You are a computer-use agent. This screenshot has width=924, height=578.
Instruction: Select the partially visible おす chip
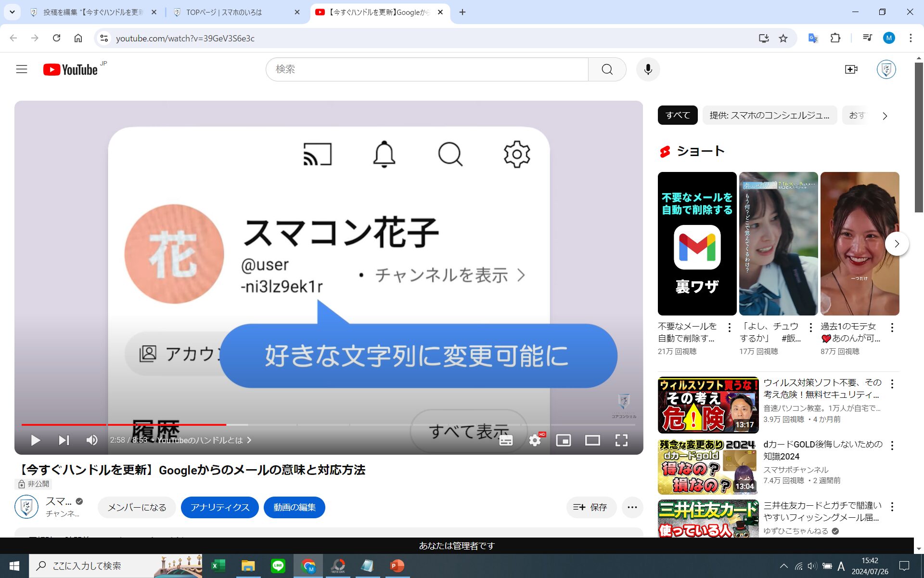coord(857,115)
